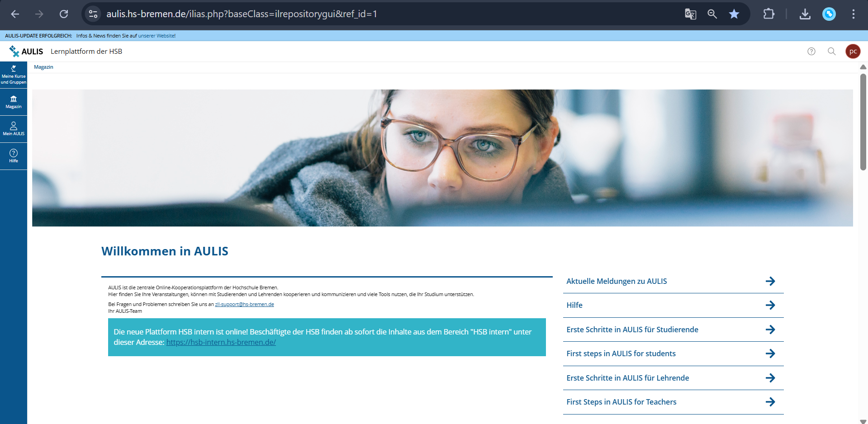Image resolution: width=868 pixels, height=424 pixels.
Task: Open "Meine Kurse und Gruppen" sidebar icon
Action: point(14,75)
